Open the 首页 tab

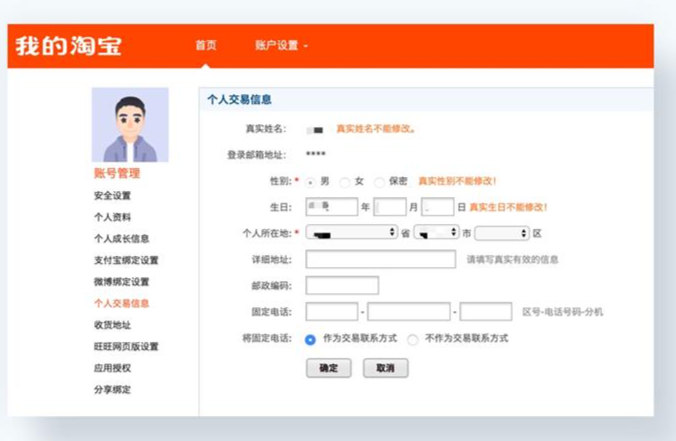pyautogui.click(x=206, y=45)
